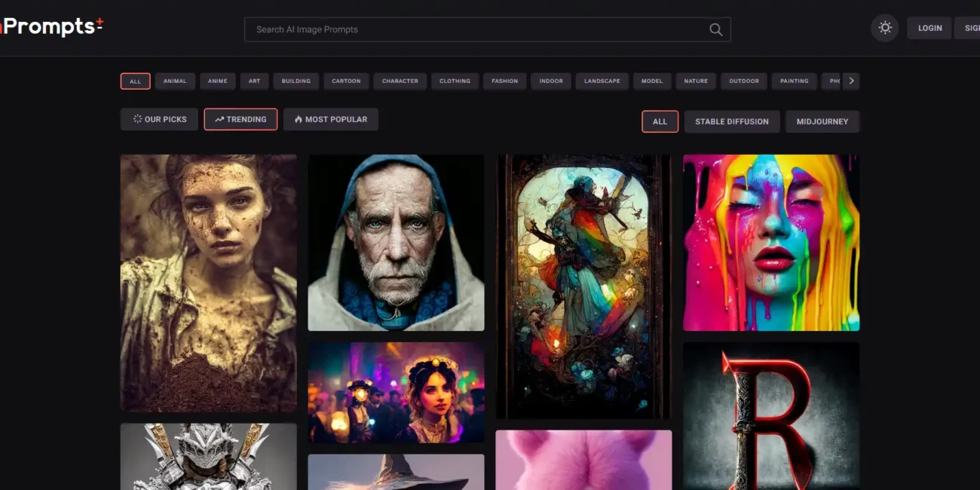Screen dimensions: 980x490
Task: Filter by BUILDING category
Action: 296,81
